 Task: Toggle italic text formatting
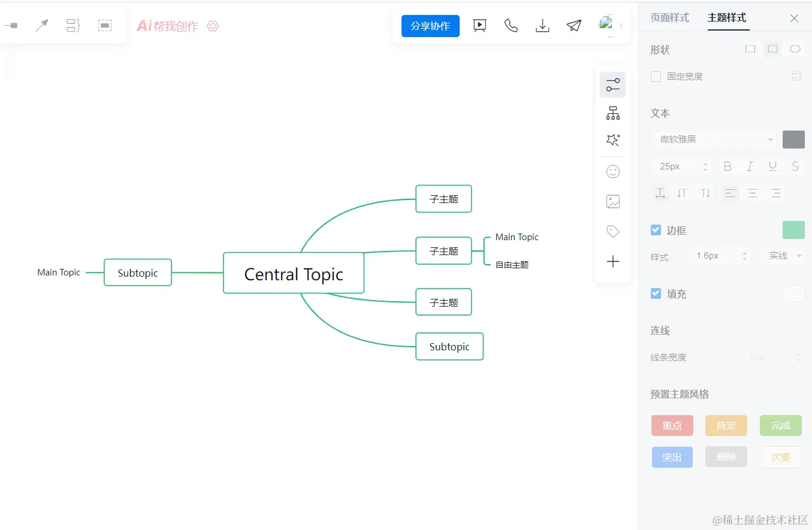[750, 166]
